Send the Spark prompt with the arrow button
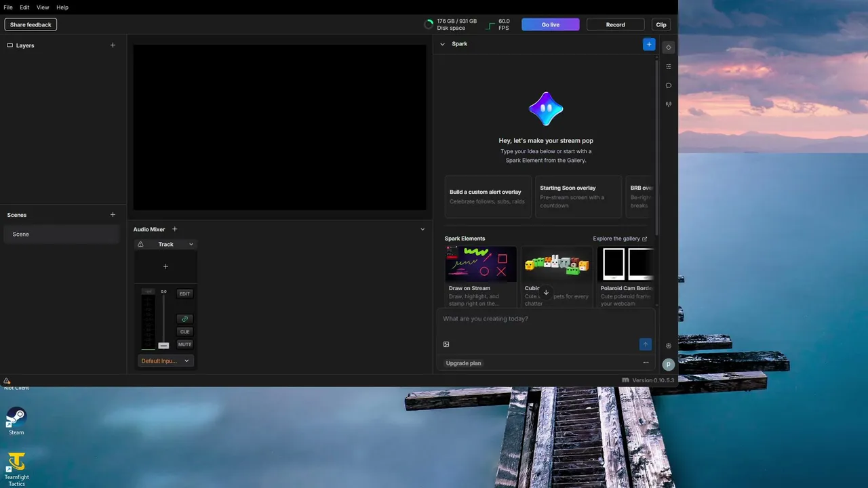868x488 pixels. (646, 344)
